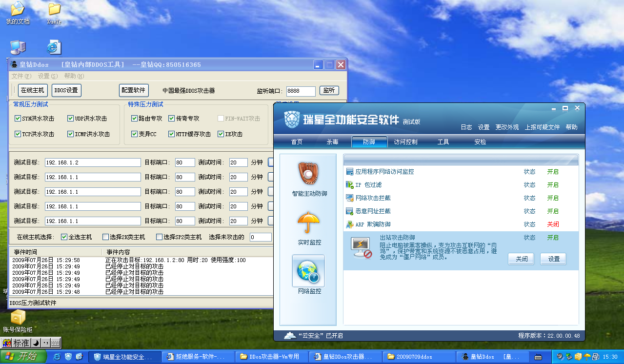This screenshot has height=364, width=624.
Task: Toggle the UDP洪水攻击 checkbox
Action: (71, 119)
